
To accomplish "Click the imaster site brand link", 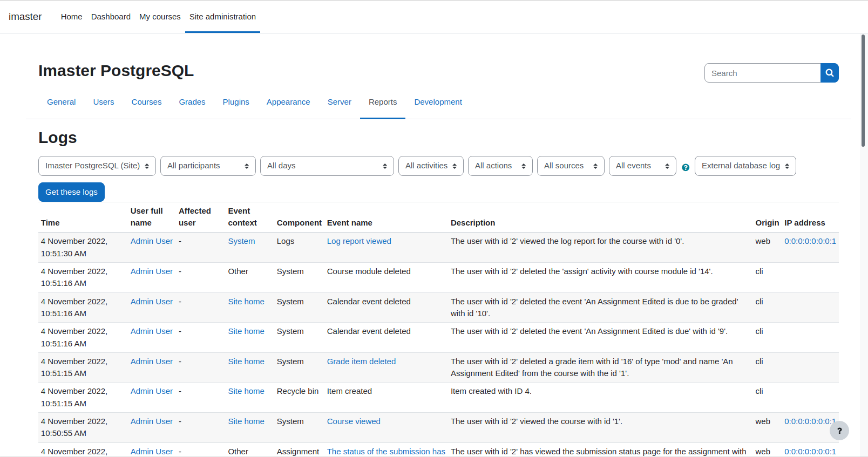I will pos(25,17).
